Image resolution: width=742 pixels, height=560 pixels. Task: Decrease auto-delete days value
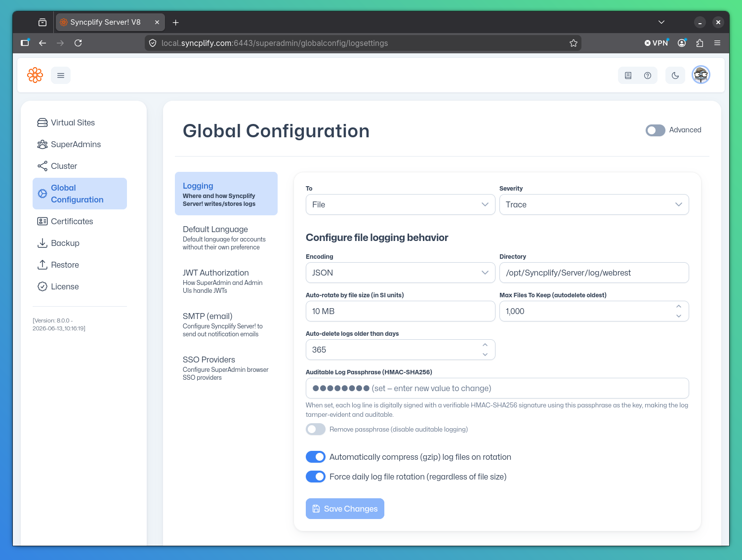click(x=485, y=355)
